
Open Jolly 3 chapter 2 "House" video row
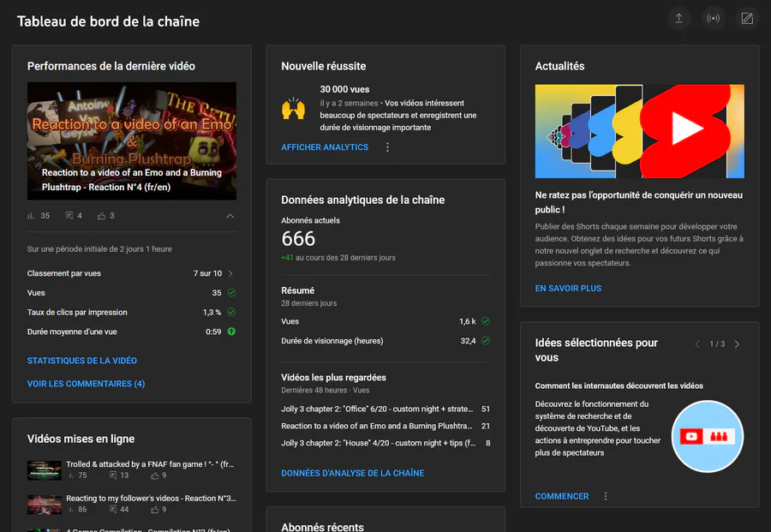385,443
